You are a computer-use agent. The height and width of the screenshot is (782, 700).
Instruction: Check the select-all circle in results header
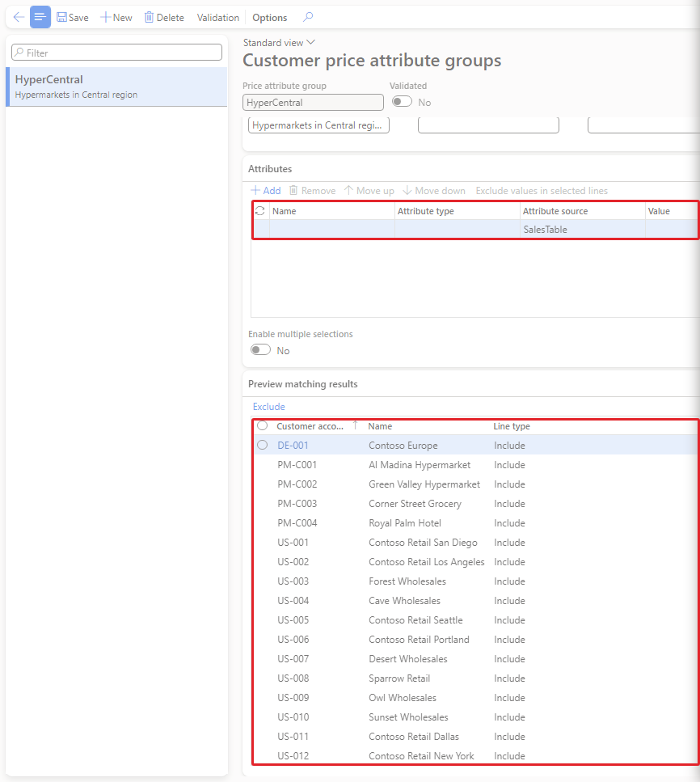pyautogui.click(x=262, y=426)
